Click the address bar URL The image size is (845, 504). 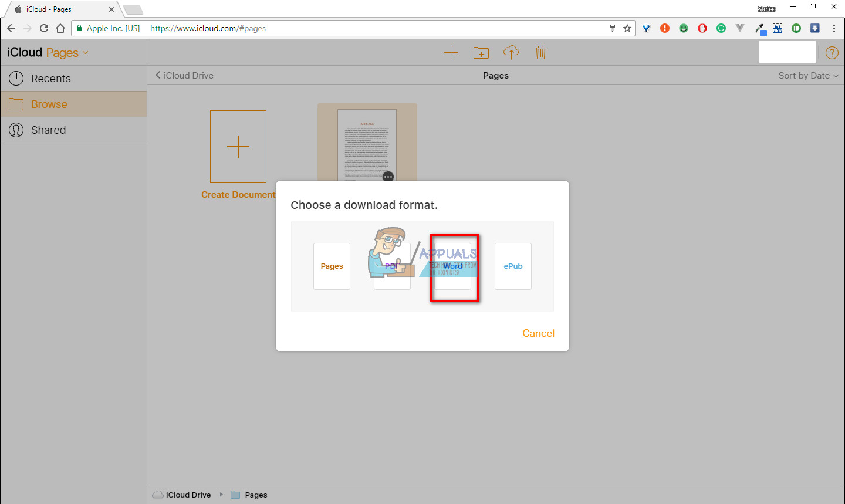coord(208,28)
